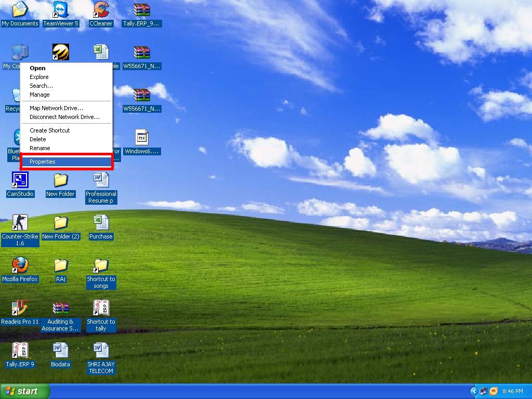Image resolution: width=532 pixels, height=399 pixels.
Task: Click the orange circular tray icon
Action: [x=494, y=391]
